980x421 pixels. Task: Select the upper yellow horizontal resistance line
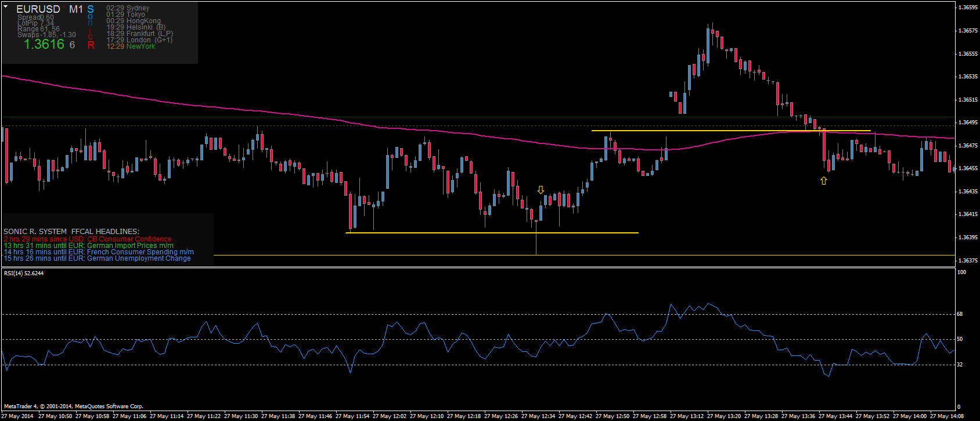pyautogui.click(x=731, y=131)
